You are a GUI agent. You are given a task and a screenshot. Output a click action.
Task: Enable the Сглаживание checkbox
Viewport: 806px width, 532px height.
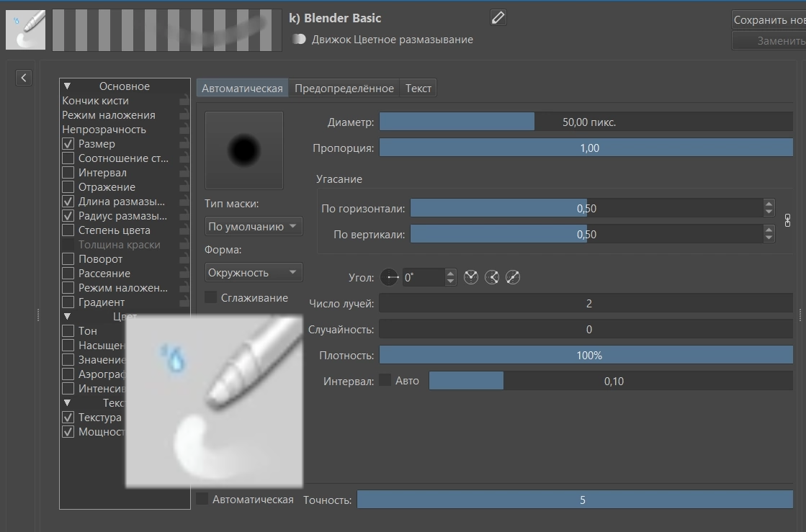[211, 297]
